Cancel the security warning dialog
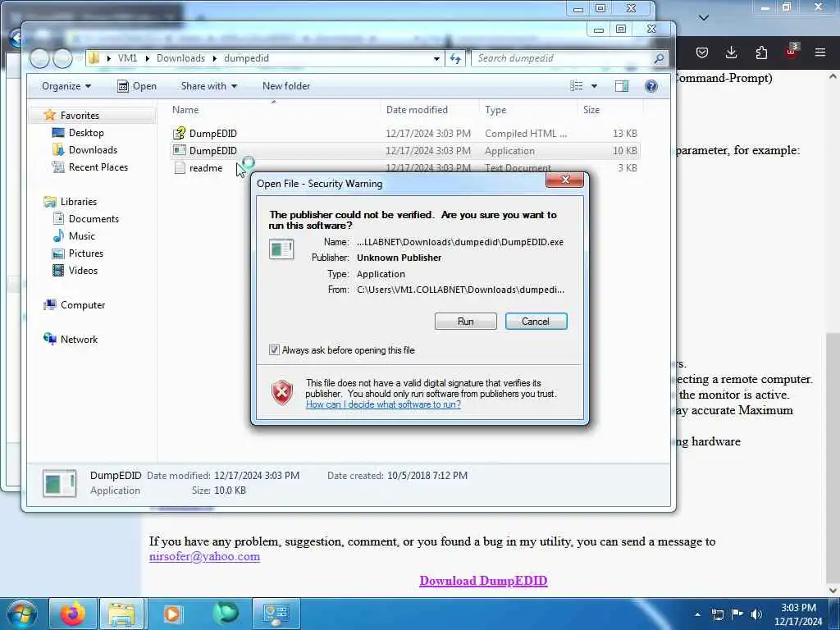This screenshot has height=630, width=840. pos(536,322)
